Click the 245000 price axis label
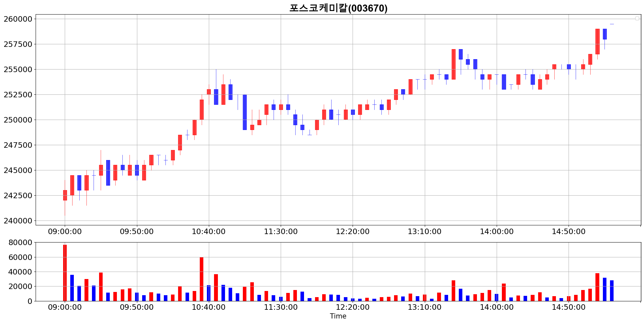This screenshot has height=323, width=644. (x=18, y=170)
